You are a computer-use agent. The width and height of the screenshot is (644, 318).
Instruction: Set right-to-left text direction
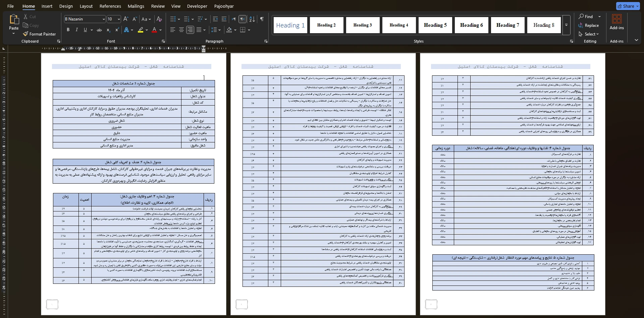242,19
